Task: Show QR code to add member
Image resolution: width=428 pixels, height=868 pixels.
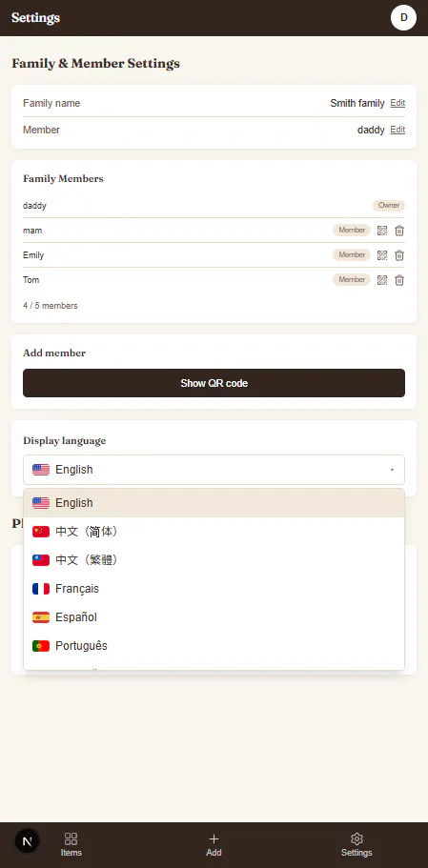Action: [x=214, y=383]
